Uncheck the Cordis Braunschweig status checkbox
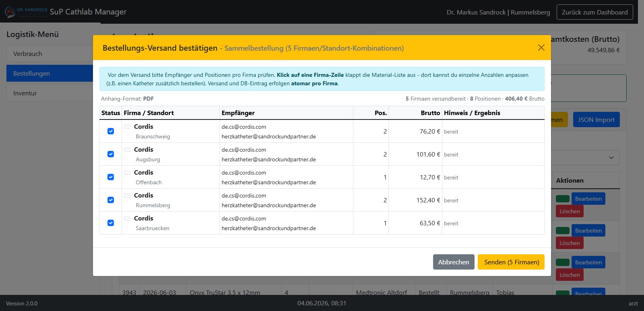The width and height of the screenshot is (644, 311). [x=111, y=131]
